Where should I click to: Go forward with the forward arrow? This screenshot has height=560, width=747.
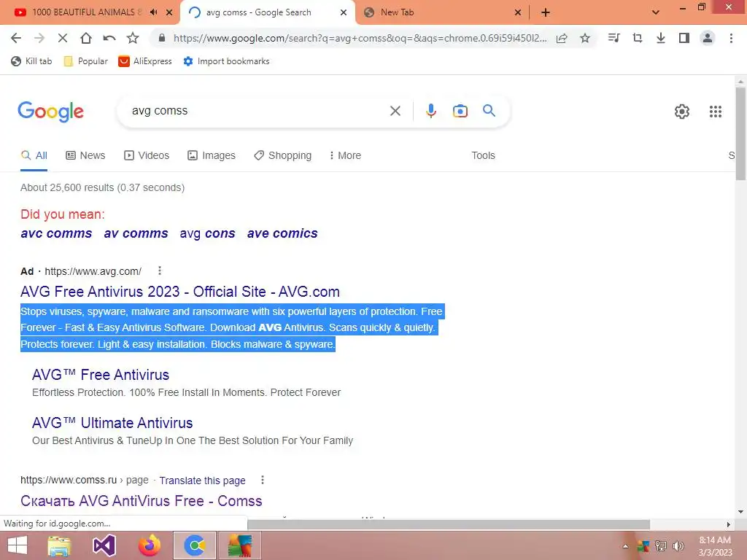coord(39,38)
